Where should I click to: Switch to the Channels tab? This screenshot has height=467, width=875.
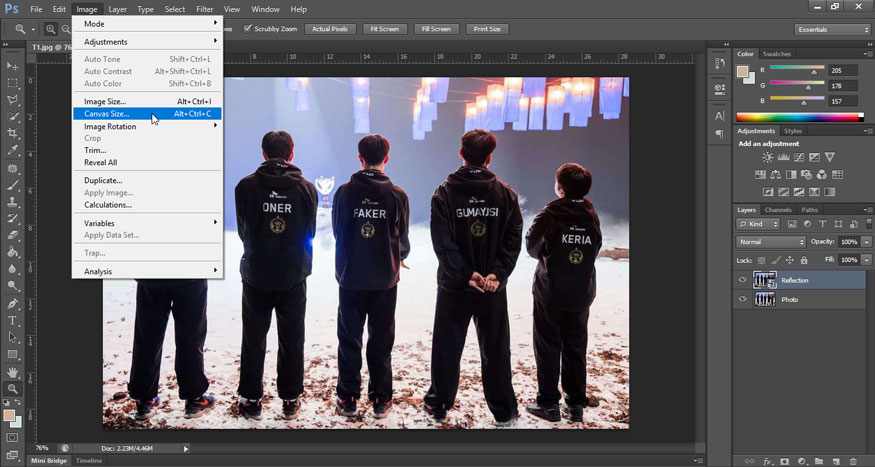click(x=778, y=210)
